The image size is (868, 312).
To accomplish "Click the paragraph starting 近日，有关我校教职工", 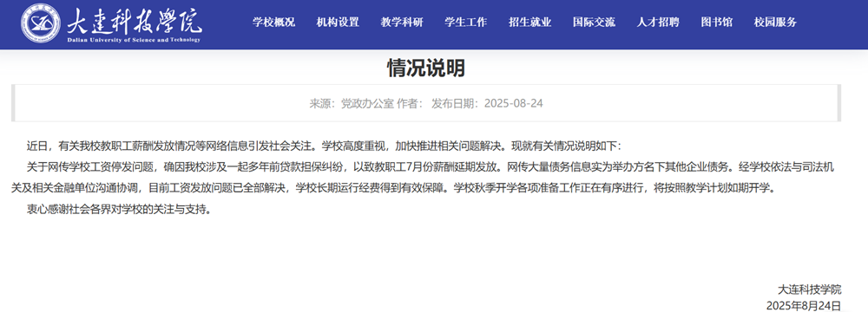I will 325,147.
